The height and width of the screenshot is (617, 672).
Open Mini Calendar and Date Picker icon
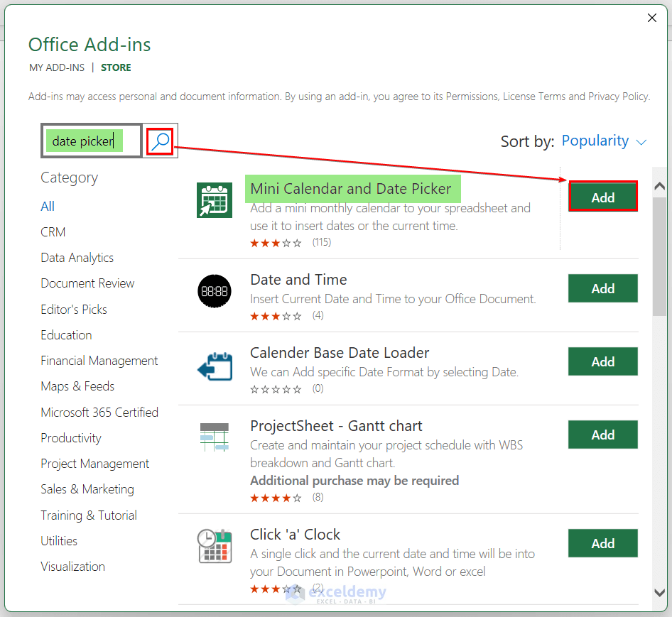point(215,200)
